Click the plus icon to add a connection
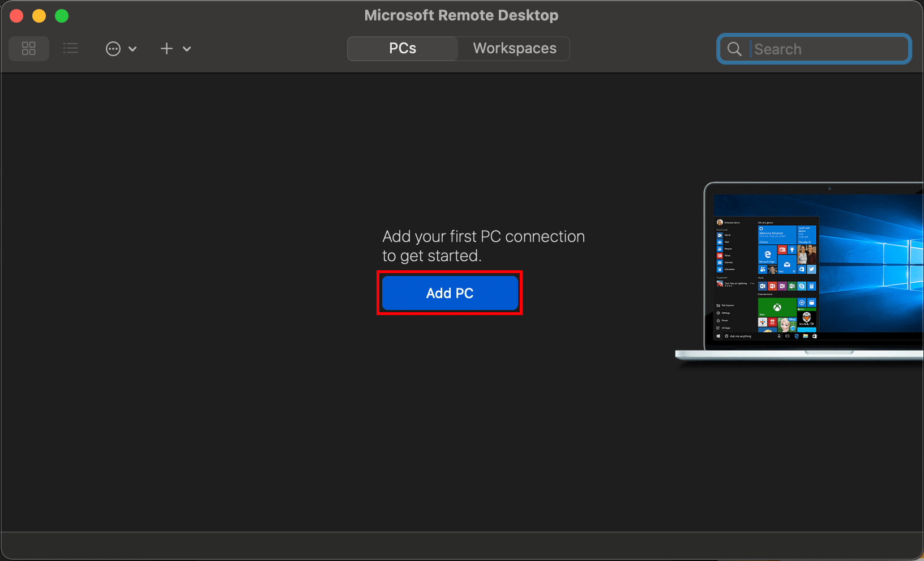Viewport: 924px width, 561px height. coord(166,49)
